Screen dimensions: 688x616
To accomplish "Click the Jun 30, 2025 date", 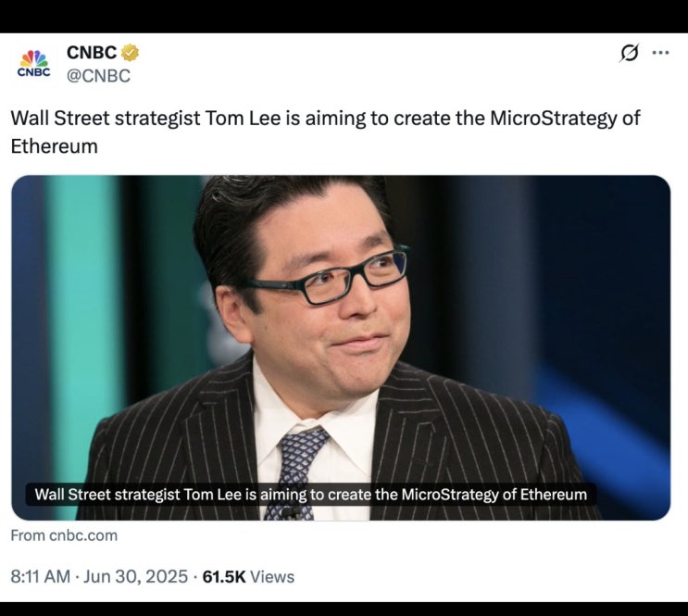I will [135, 576].
